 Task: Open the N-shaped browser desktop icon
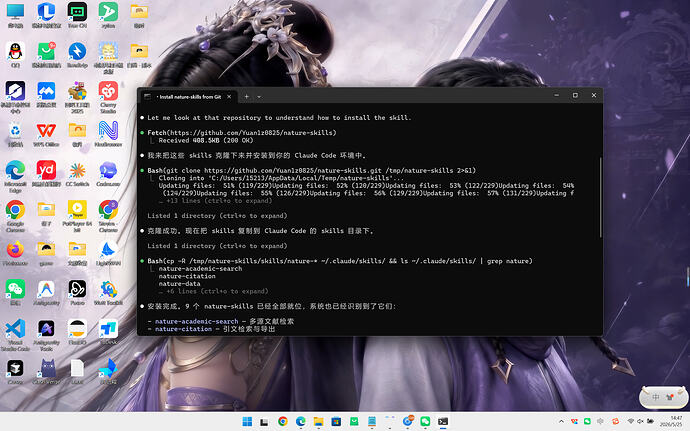[x=108, y=131]
